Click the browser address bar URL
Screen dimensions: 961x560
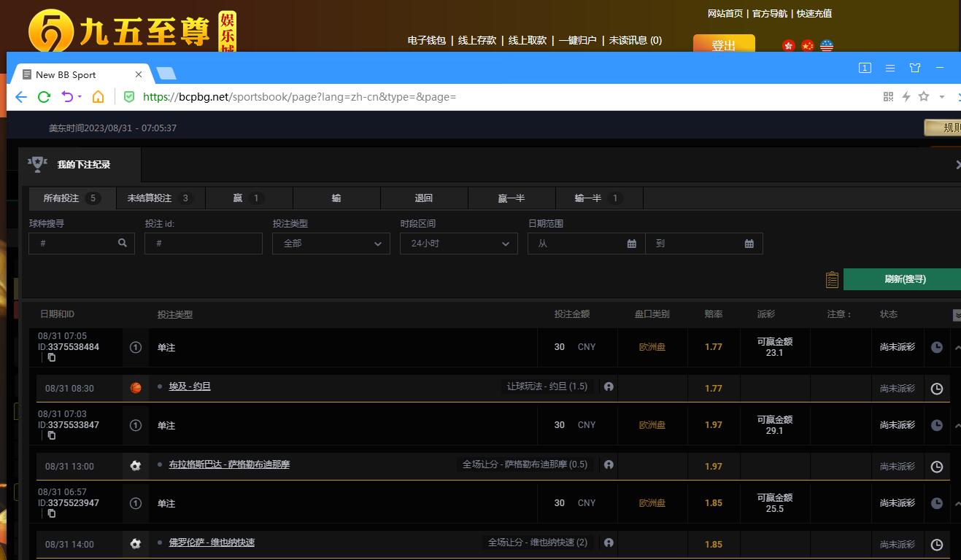(299, 97)
